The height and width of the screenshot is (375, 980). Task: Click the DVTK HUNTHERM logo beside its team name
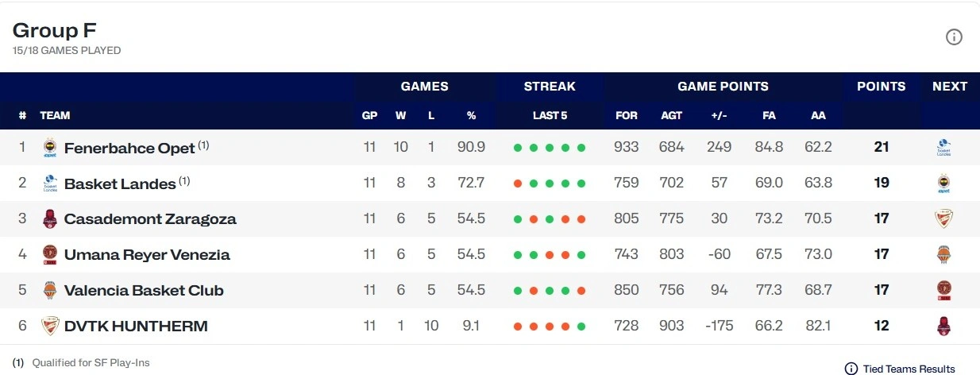point(50,327)
